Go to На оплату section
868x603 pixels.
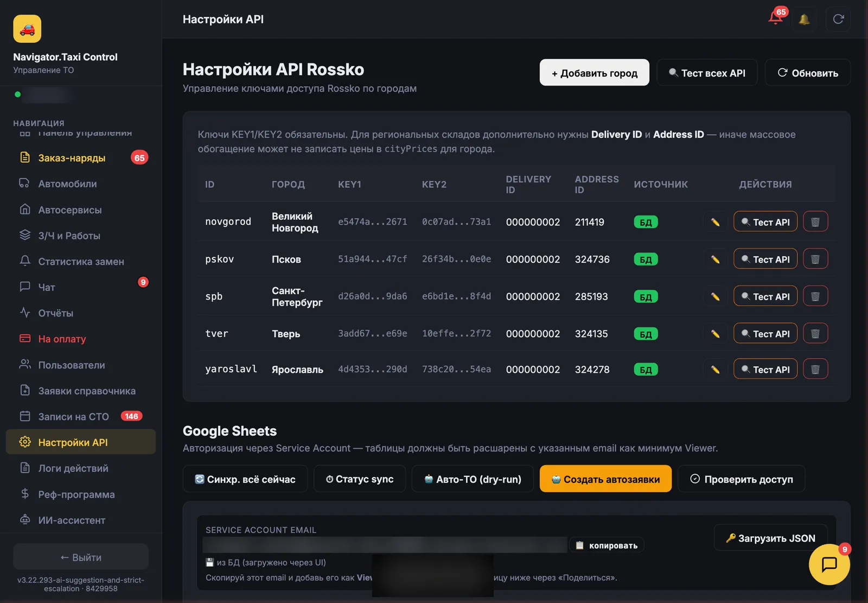(81, 339)
